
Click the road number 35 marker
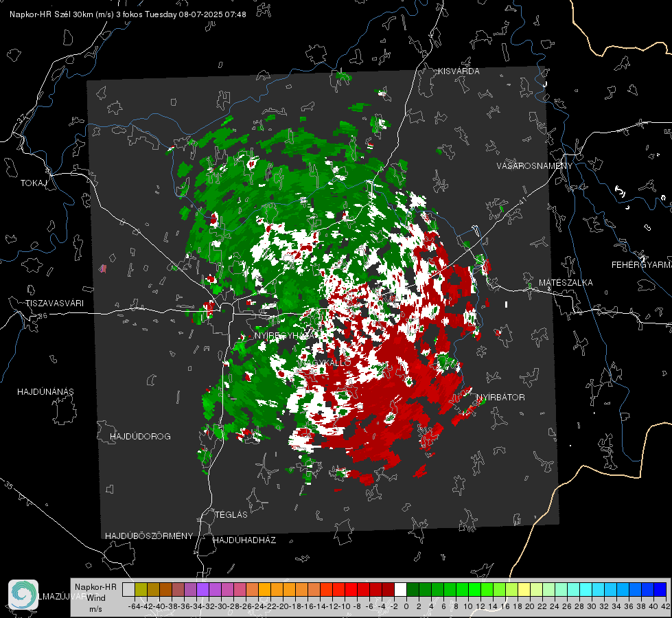click(x=9, y=486)
